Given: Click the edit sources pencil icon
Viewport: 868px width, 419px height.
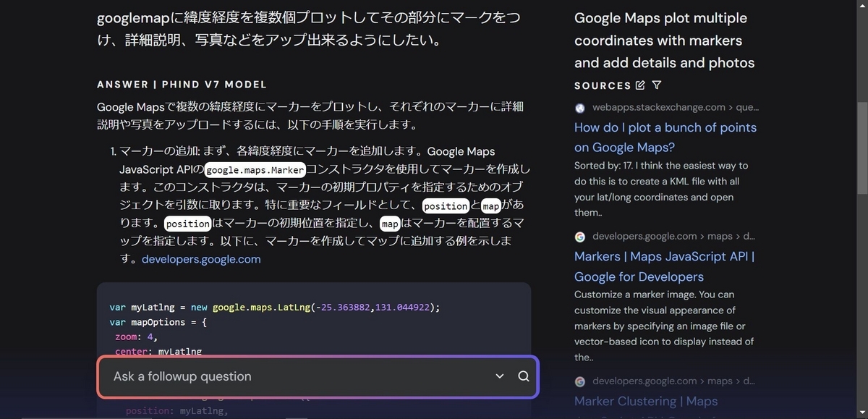Looking at the screenshot, I should pyautogui.click(x=639, y=85).
